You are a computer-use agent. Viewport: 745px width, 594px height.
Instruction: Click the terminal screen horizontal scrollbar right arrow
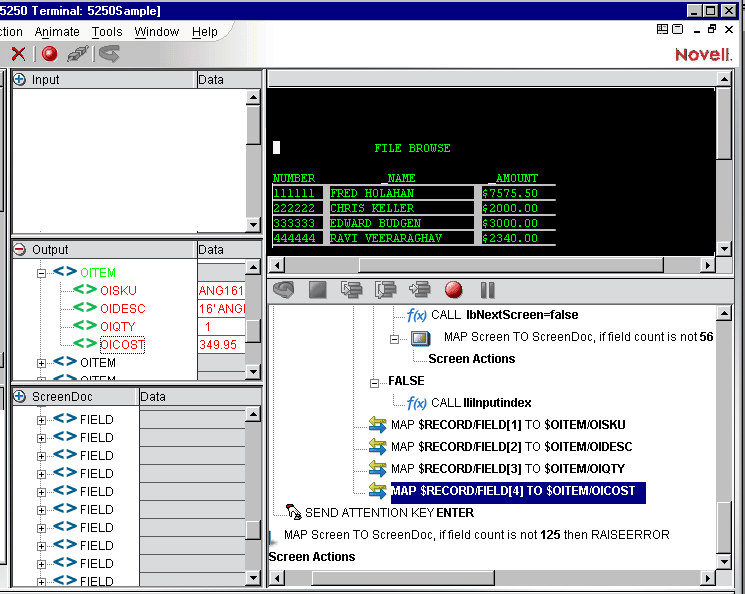click(x=708, y=265)
